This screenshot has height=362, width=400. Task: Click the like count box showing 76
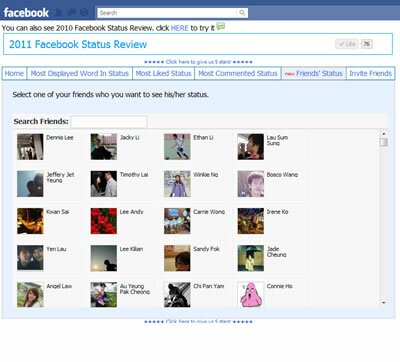[367, 44]
